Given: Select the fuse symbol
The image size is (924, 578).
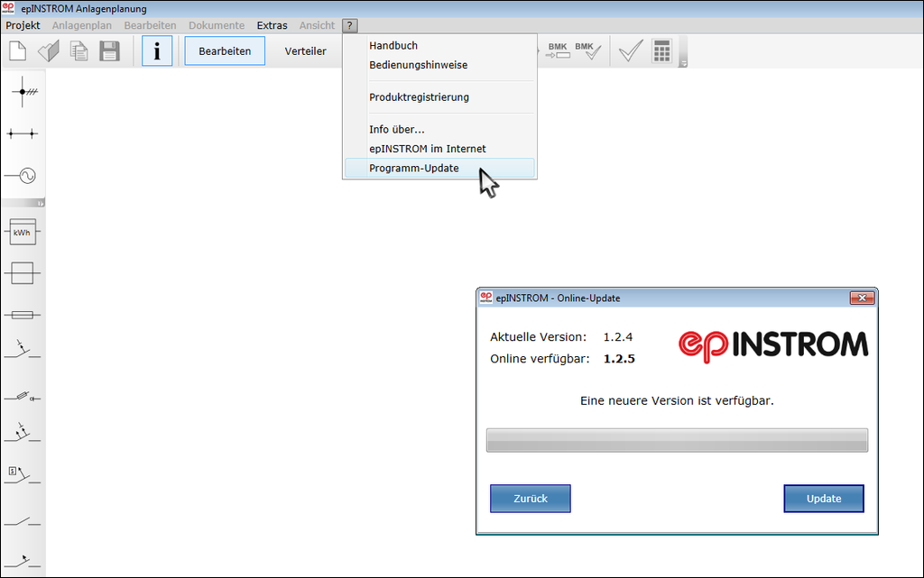Looking at the screenshot, I should click(x=23, y=315).
